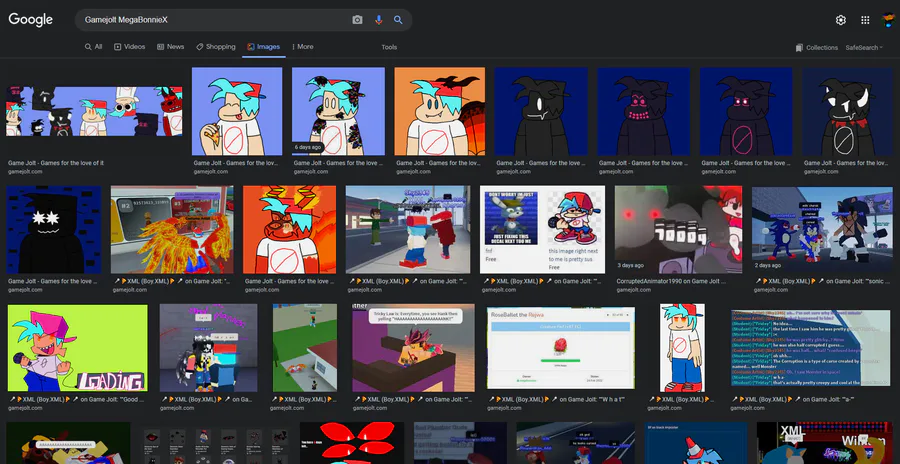Switch to the News tab
This screenshot has width=900, height=464.
tap(170, 47)
